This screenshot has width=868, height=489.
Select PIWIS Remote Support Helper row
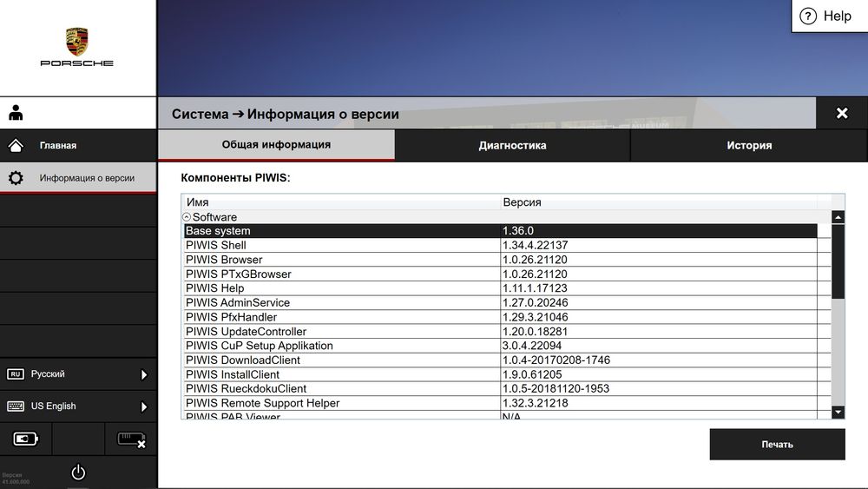click(x=501, y=403)
